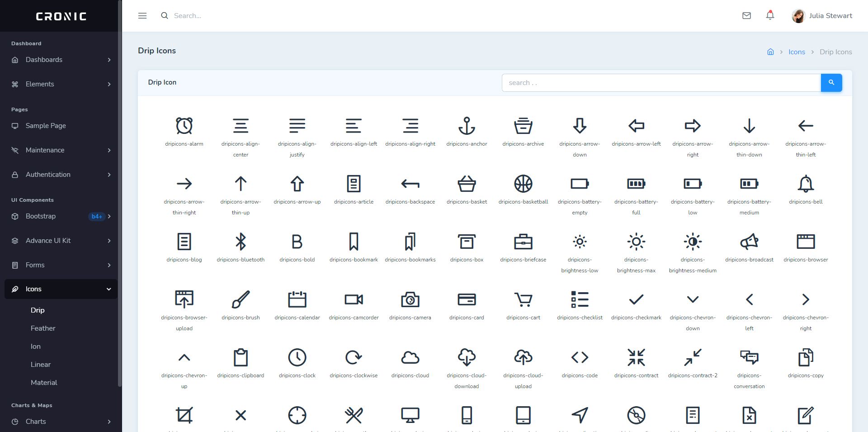Select the dripicons-anchor icon
868x432 pixels.
coord(467,126)
